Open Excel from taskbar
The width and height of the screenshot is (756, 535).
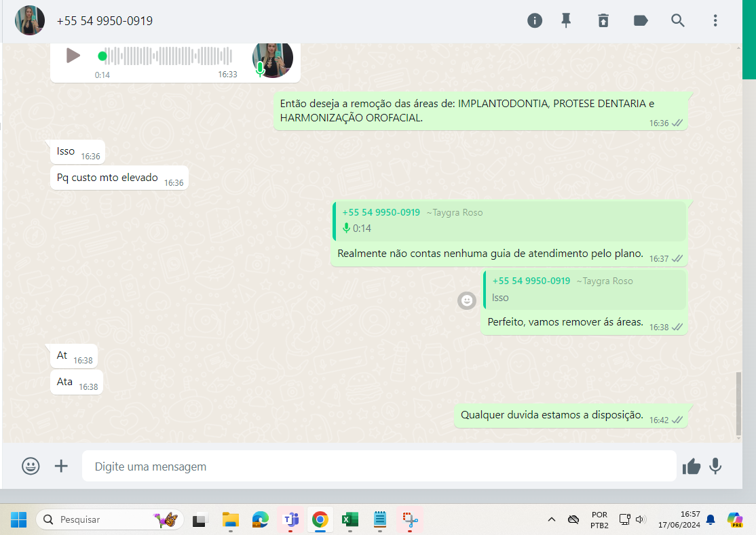[x=350, y=520]
